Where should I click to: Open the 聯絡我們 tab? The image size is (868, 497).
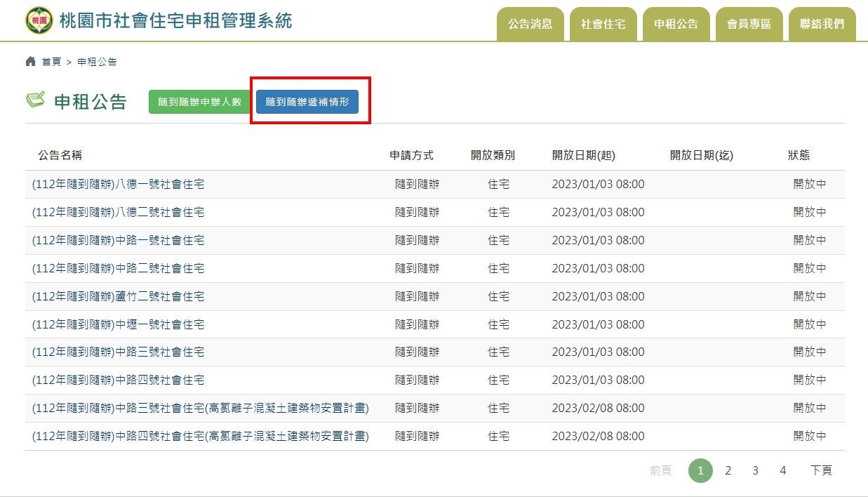[822, 24]
